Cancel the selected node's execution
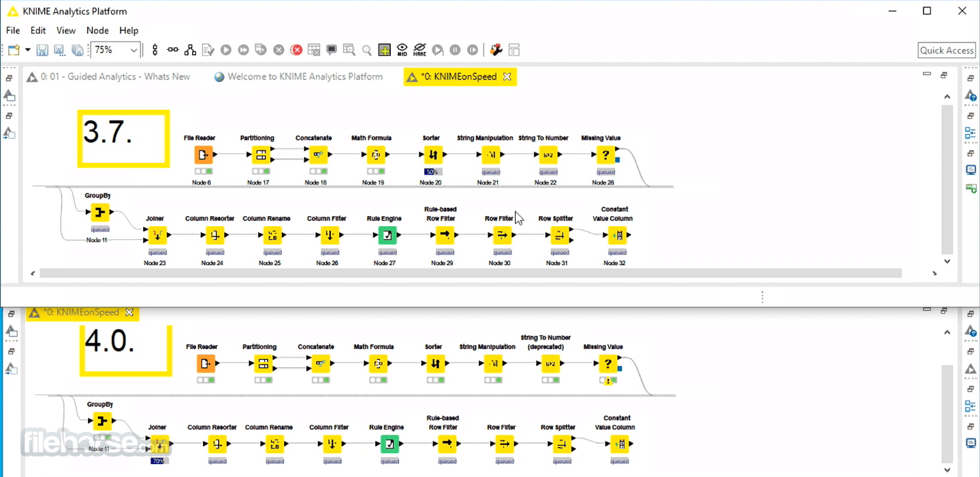 pos(279,50)
